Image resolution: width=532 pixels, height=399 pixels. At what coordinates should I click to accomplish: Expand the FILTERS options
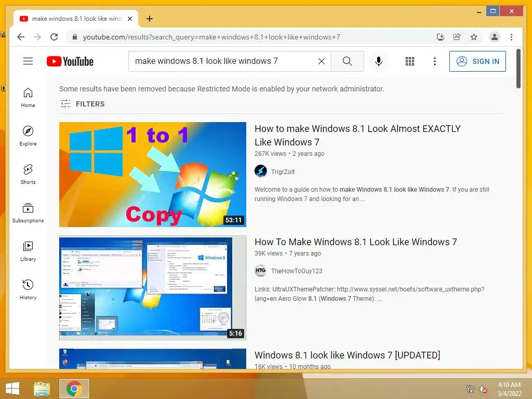coord(83,104)
